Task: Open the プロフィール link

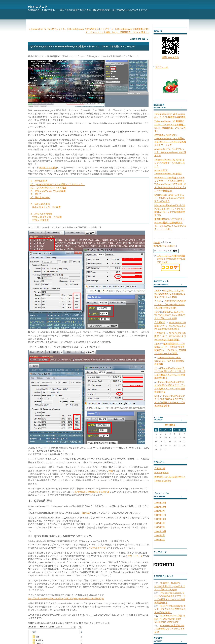Action: click(161, 67)
